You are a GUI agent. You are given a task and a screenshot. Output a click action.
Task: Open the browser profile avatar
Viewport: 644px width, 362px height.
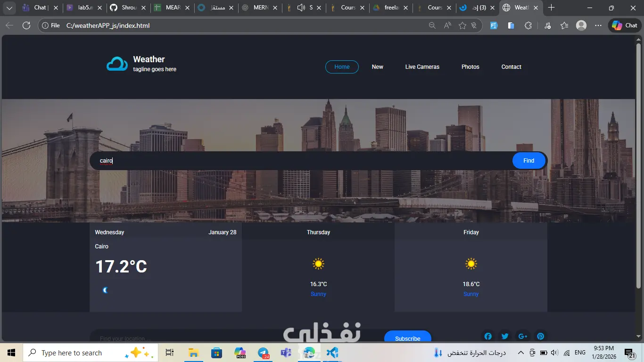click(581, 25)
